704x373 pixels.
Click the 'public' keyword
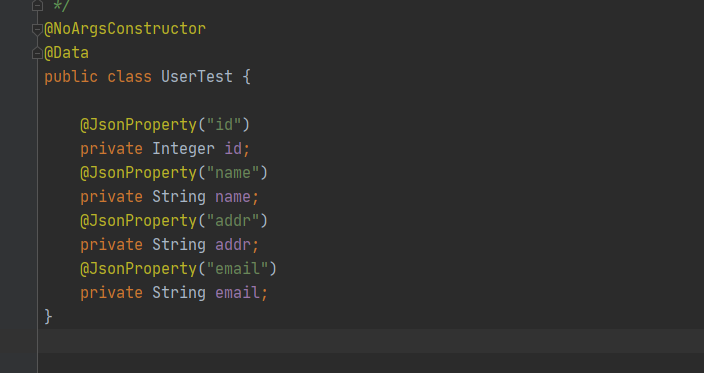click(x=71, y=77)
